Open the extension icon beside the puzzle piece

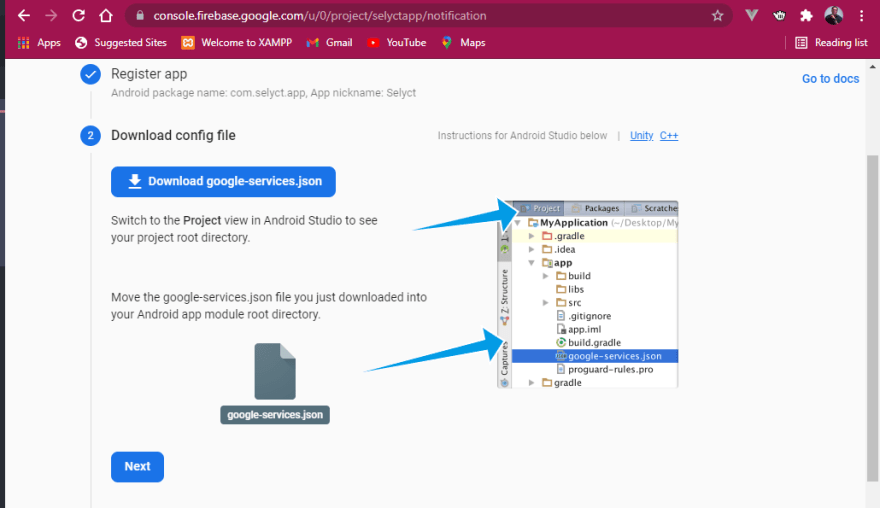coord(779,16)
